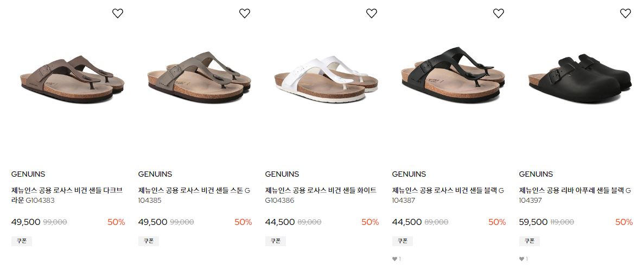Toggle wishlist heart on the stone Rosas sandal
Screen dimensions: 644x271
click(x=244, y=13)
